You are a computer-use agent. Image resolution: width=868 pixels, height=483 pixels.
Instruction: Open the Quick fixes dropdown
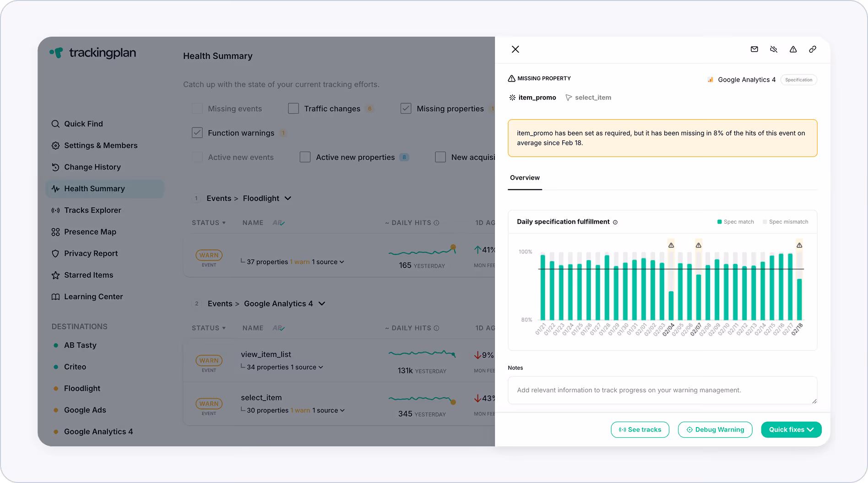791,430
